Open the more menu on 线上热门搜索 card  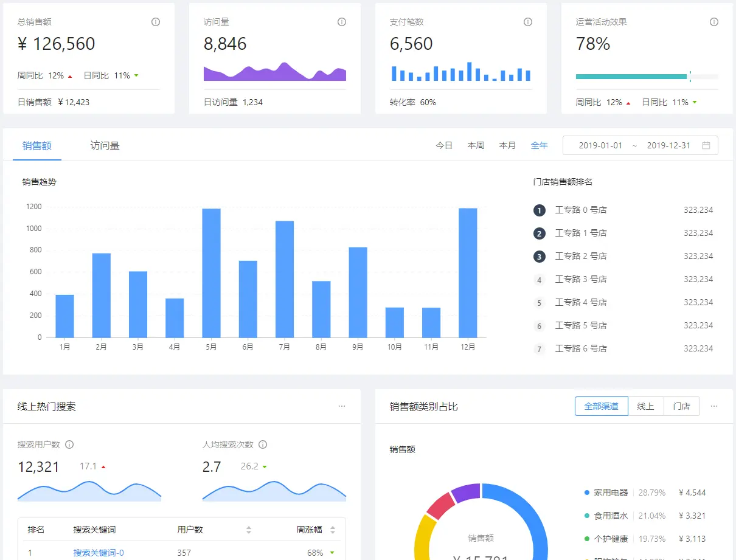[x=342, y=406]
